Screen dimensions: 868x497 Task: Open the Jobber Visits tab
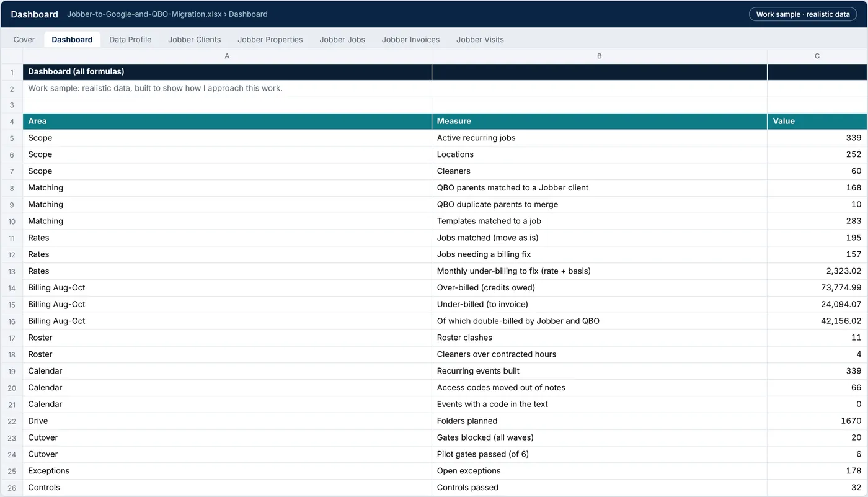point(480,40)
